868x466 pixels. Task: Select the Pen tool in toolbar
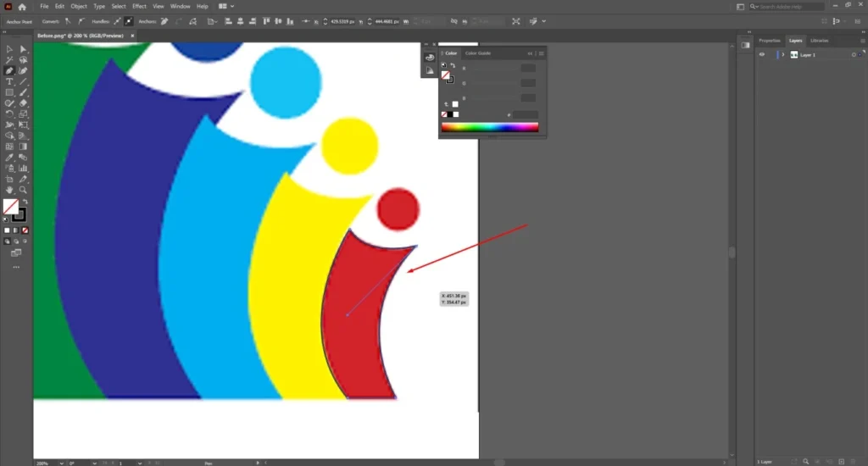coord(9,71)
